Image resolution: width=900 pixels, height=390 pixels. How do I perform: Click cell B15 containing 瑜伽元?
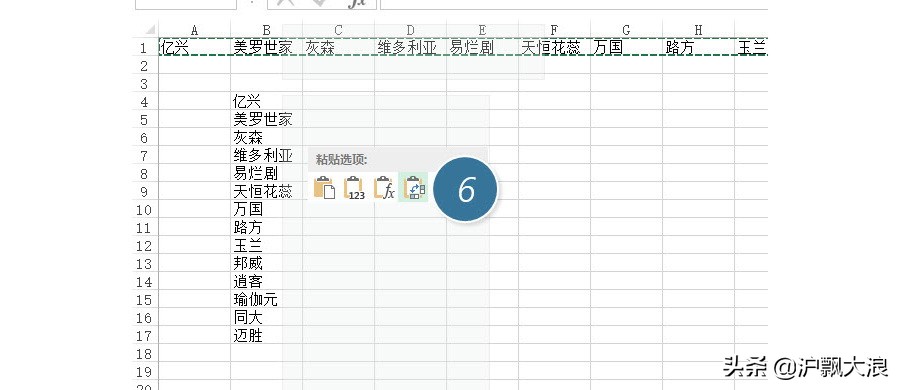266,299
